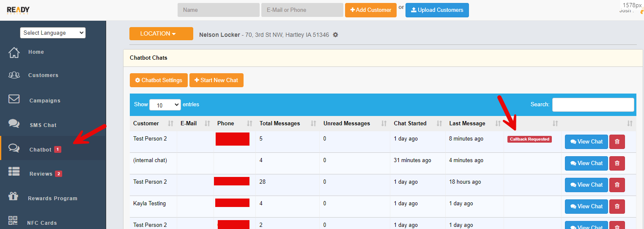Sort table by Customer column arrows
The width and height of the screenshot is (644, 229).
coord(170,124)
